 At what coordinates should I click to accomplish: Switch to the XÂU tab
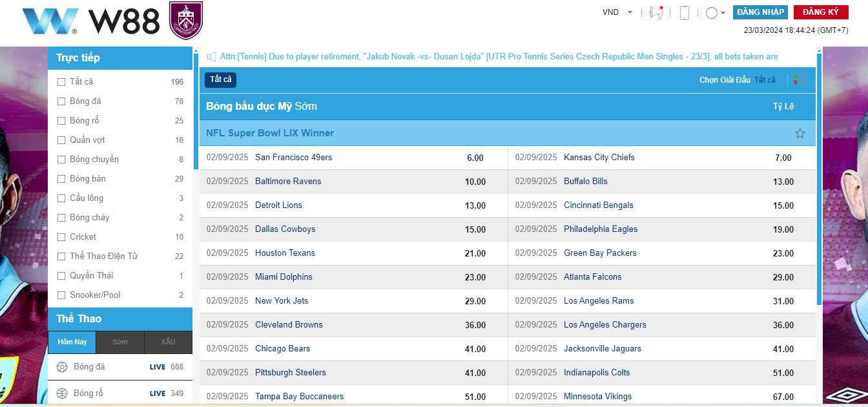pos(168,342)
